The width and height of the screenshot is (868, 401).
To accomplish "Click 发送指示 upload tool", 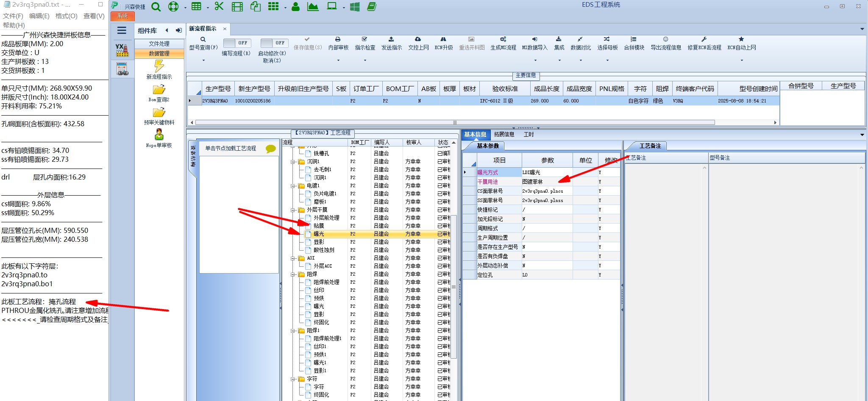I will pos(392,44).
